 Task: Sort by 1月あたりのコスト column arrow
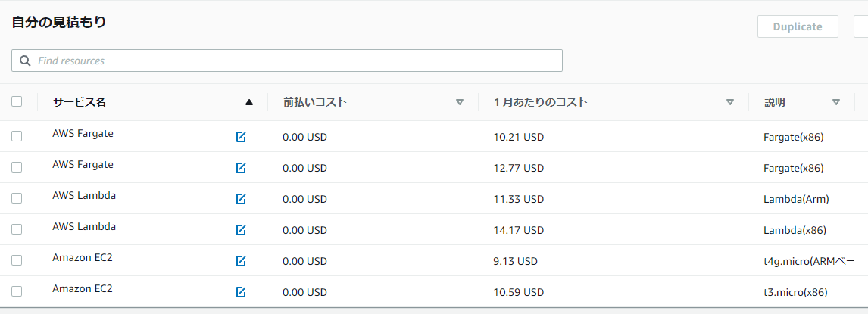pyautogui.click(x=730, y=102)
